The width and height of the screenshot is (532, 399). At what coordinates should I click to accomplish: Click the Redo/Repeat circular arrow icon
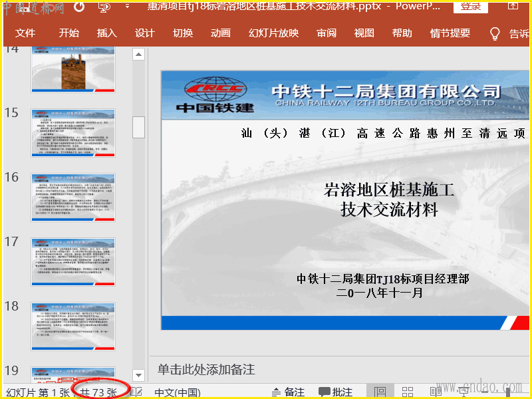point(79,7)
